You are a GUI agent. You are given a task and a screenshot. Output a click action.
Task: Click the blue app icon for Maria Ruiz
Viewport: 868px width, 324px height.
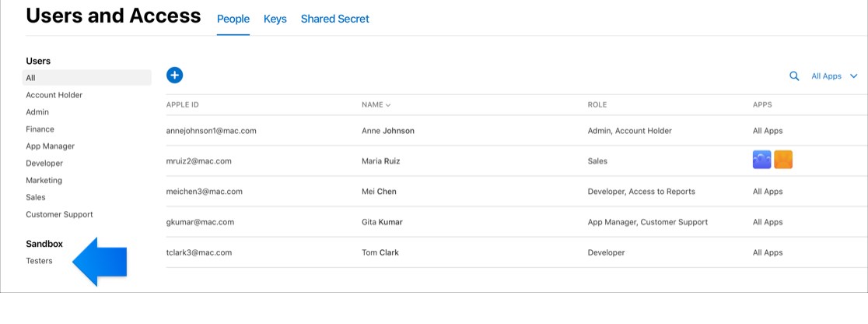click(x=761, y=160)
